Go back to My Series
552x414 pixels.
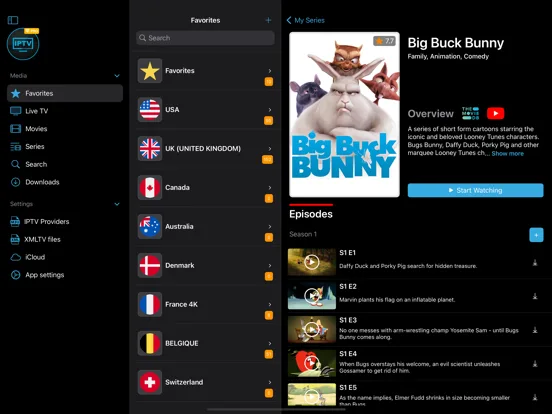point(306,20)
